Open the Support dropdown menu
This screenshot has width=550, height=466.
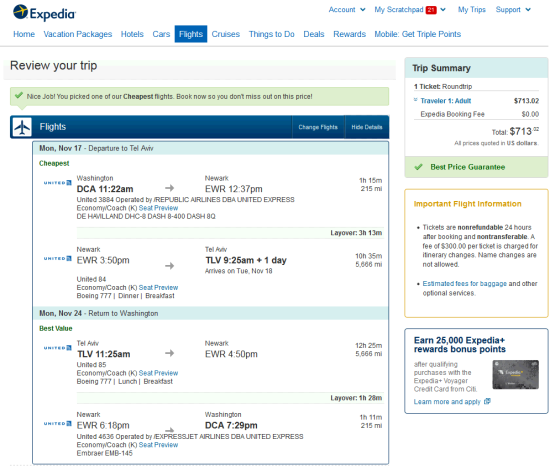(x=513, y=9)
